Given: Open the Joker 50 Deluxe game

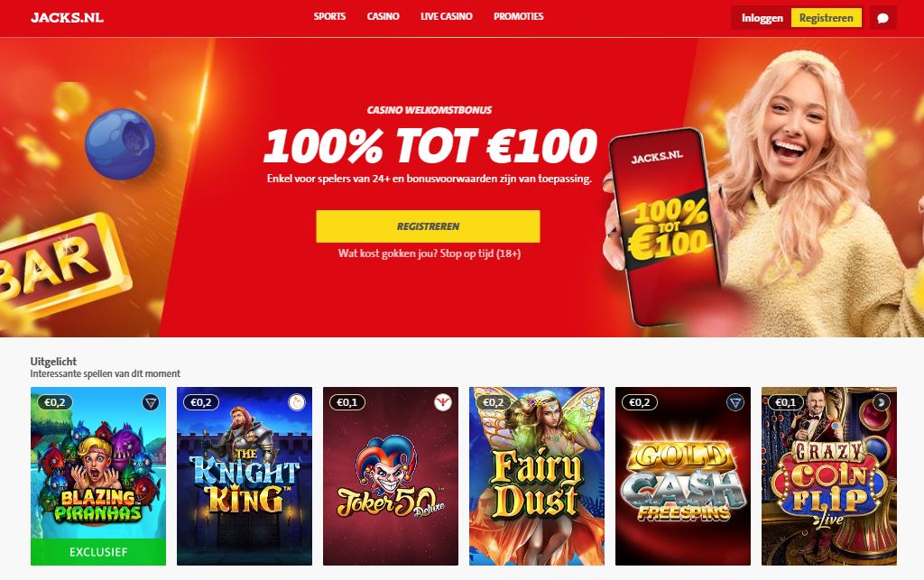Looking at the screenshot, I should [x=391, y=475].
